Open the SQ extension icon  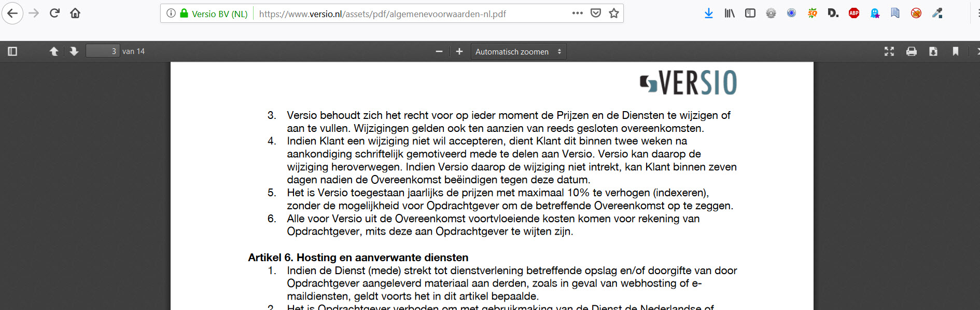(x=813, y=14)
